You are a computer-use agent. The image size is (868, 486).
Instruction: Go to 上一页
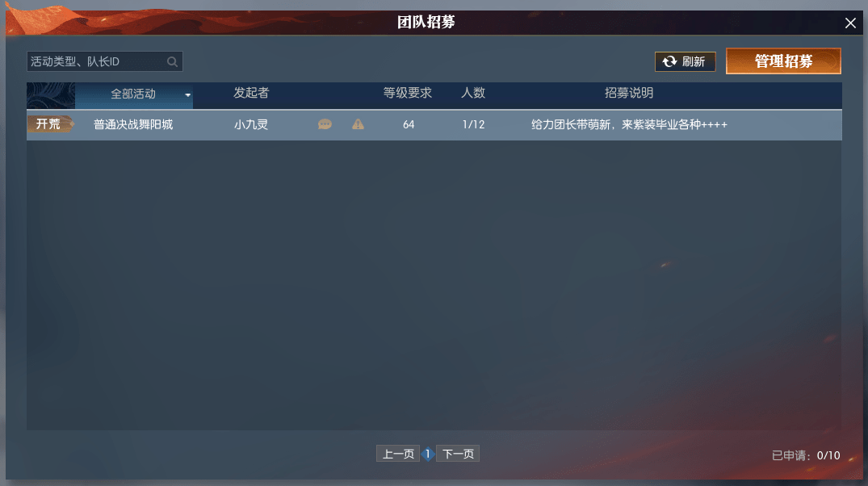pos(398,454)
